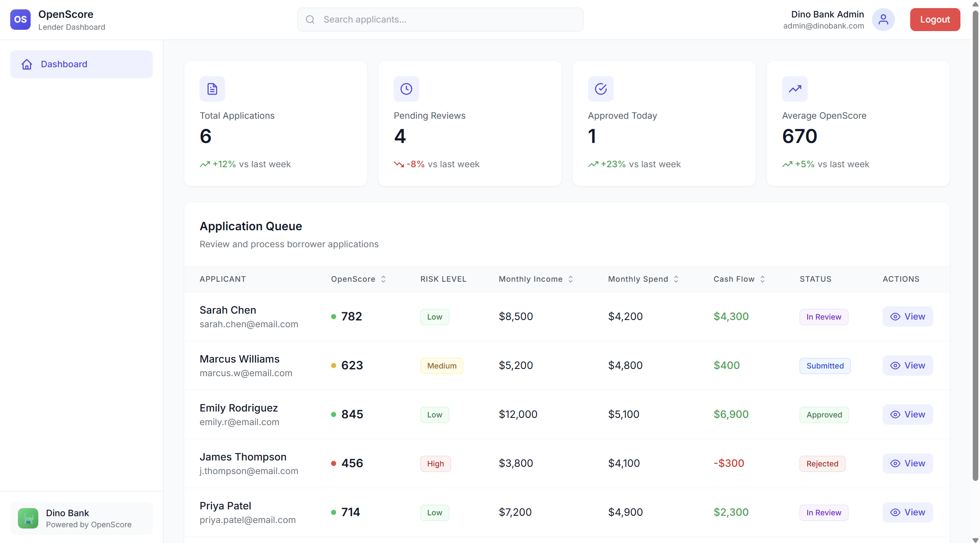View Marcus Williams' application details
The width and height of the screenshot is (980, 543).
pyautogui.click(x=907, y=366)
